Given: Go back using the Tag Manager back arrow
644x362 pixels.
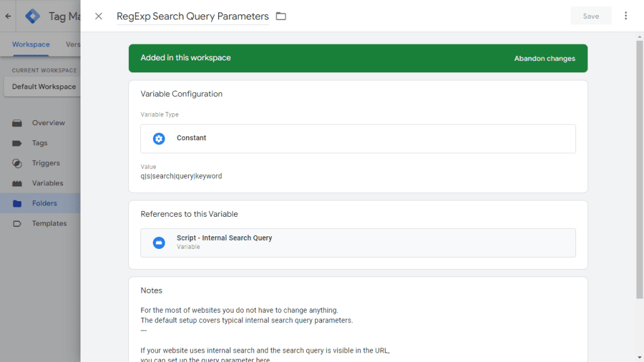Looking at the screenshot, I should click(x=8, y=16).
